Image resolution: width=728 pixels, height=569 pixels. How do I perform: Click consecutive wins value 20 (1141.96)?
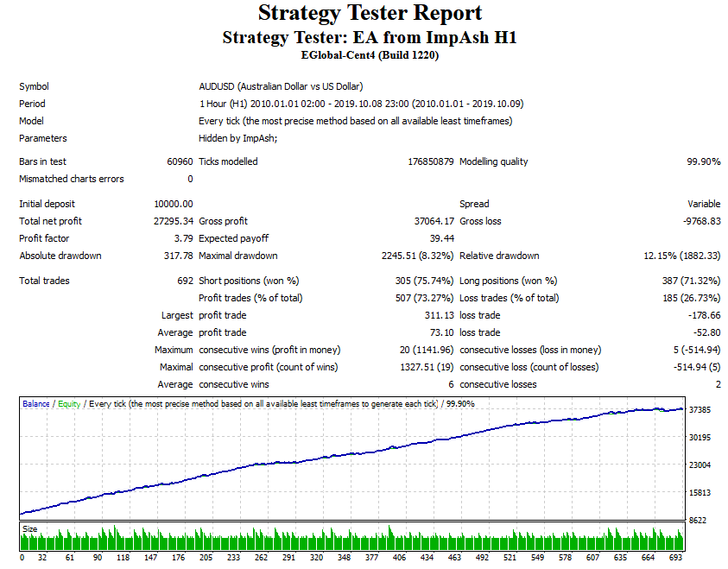tap(427, 350)
